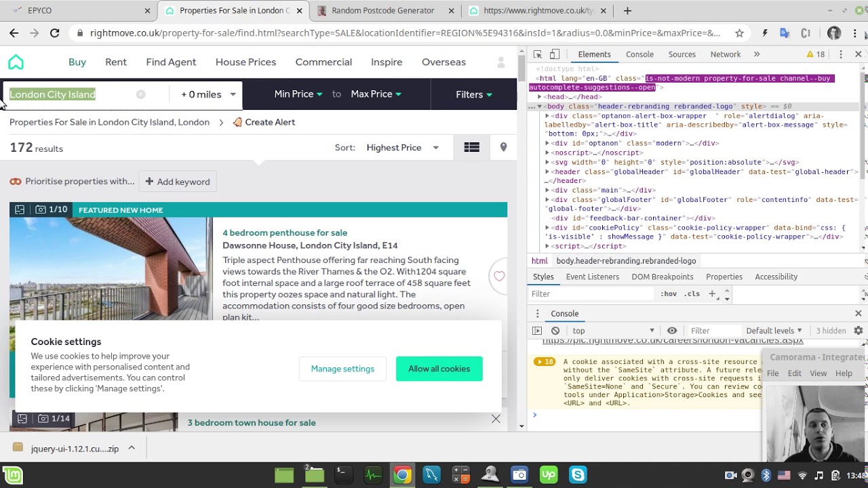Open the 4 bedroom penthouse listing link
The width and height of the screenshot is (868, 488).
coord(285,232)
